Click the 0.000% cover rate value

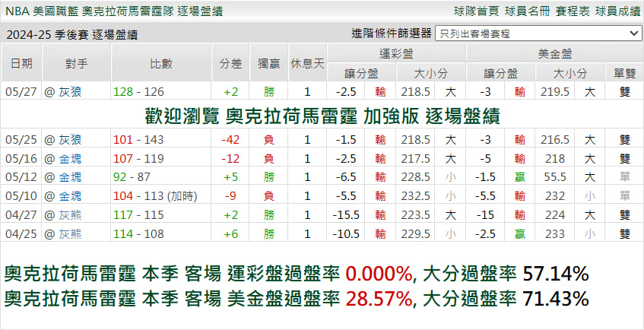379,274
